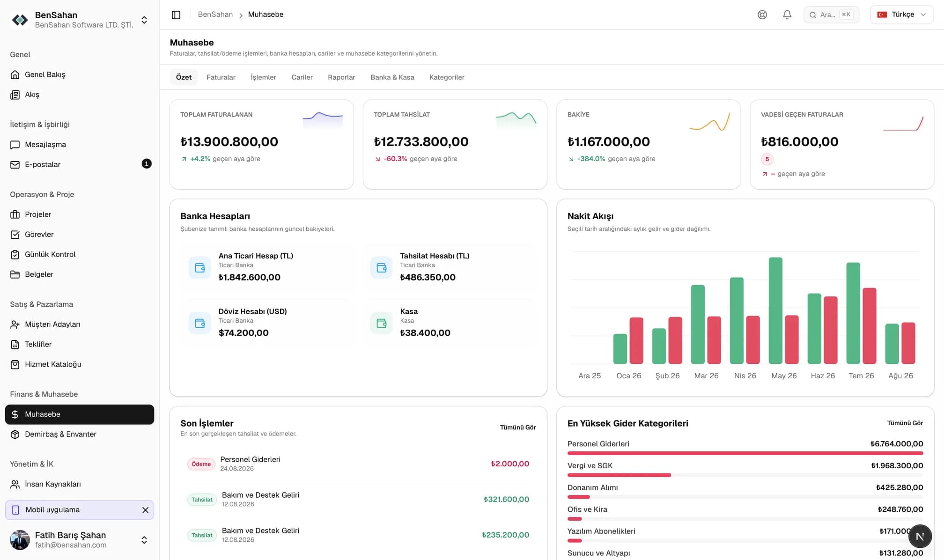The height and width of the screenshot is (560, 944).
Task: Click the Sunucu ve Altyapı category row
Action: 745,553
